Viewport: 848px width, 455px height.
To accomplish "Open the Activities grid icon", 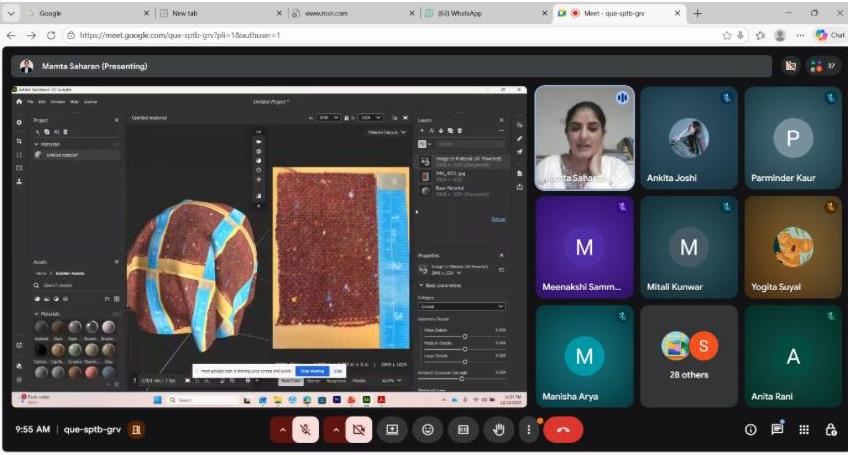I will (x=803, y=429).
